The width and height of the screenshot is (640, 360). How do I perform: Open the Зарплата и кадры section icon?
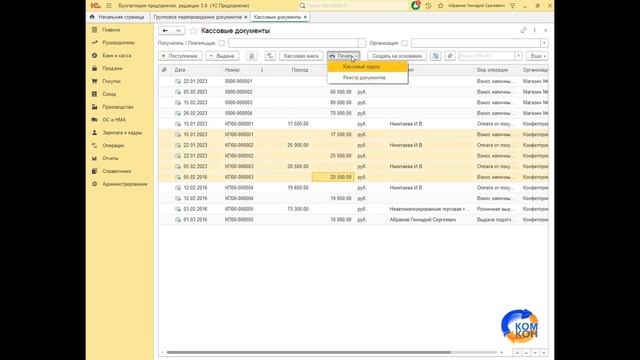(x=94, y=133)
